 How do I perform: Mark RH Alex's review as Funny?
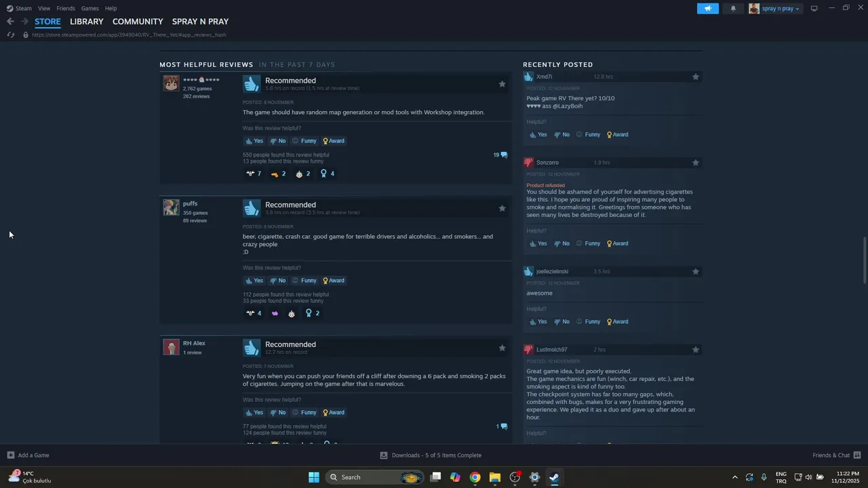[x=304, y=412]
